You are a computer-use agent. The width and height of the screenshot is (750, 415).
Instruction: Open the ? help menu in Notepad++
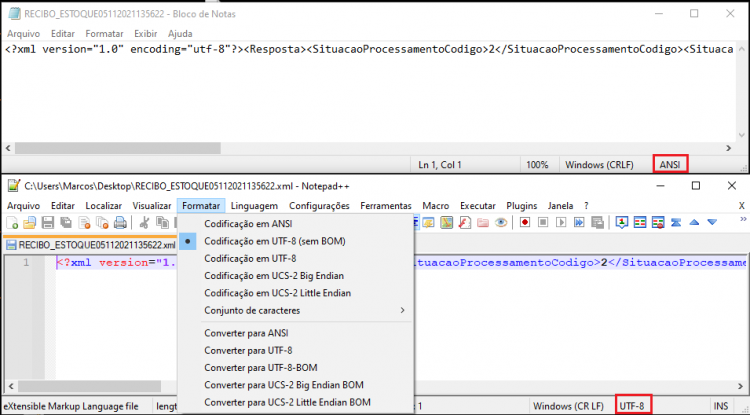click(x=586, y=206)
